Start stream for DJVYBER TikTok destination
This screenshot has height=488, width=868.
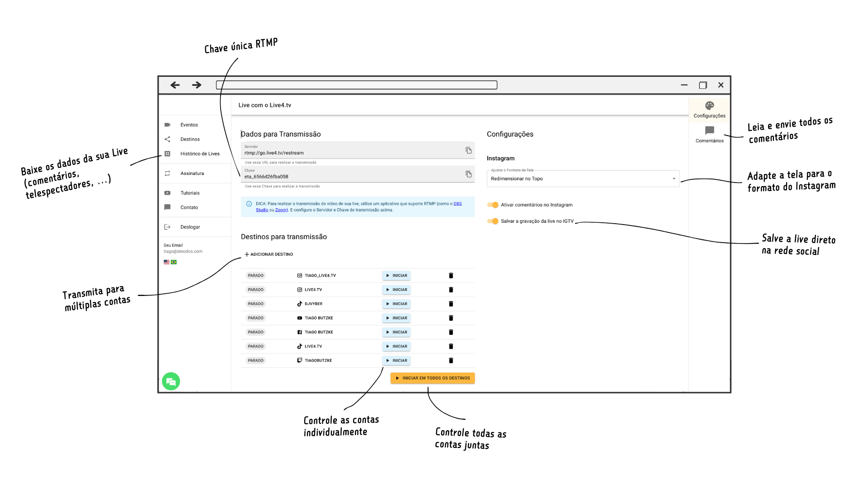click(396, 304)
